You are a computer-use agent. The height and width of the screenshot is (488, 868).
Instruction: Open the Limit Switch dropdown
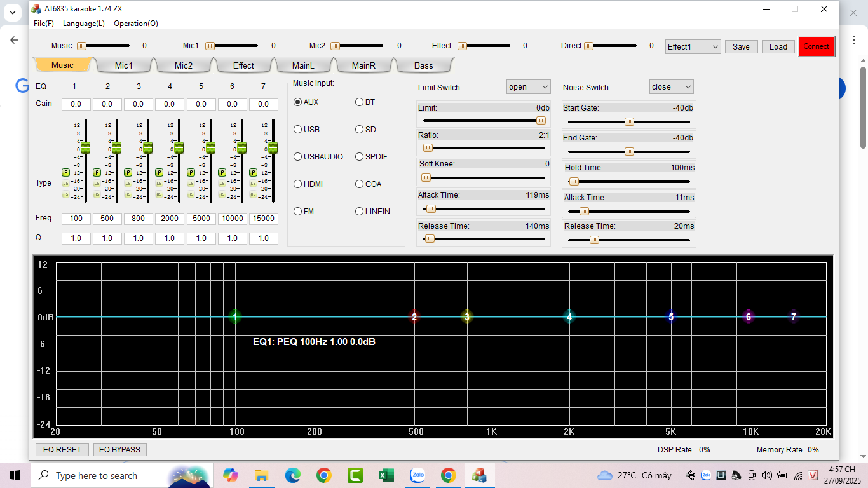[x=528, y=87]
